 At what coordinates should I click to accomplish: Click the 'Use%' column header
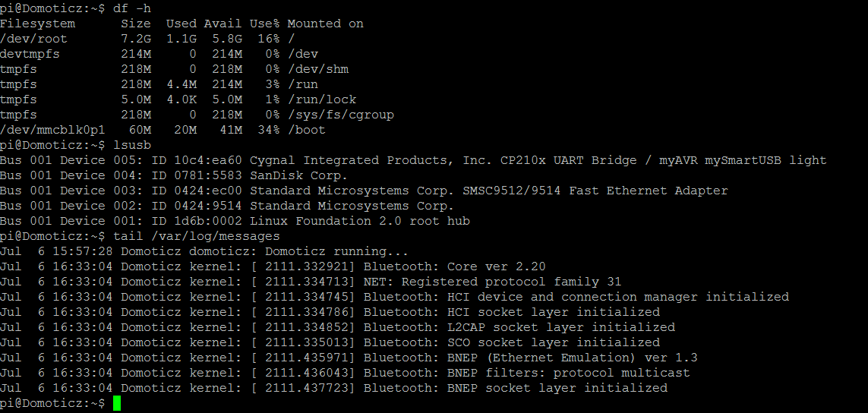coord(264,24)
